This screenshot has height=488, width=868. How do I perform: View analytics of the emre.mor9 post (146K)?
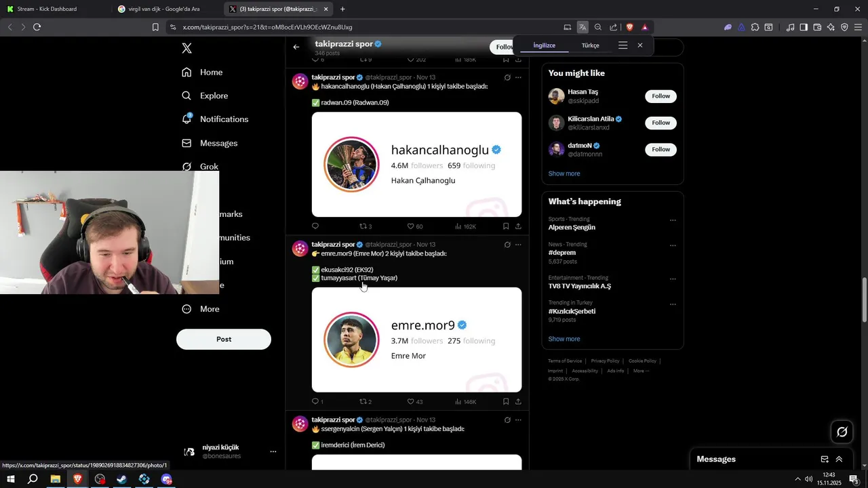[x=465, y=402]
